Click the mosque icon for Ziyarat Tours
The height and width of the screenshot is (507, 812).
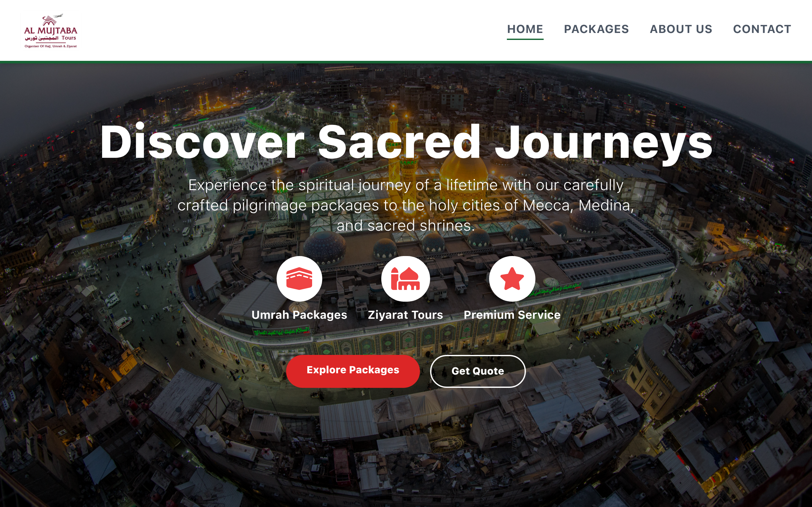pyautogui.click(x=405, y=279)
